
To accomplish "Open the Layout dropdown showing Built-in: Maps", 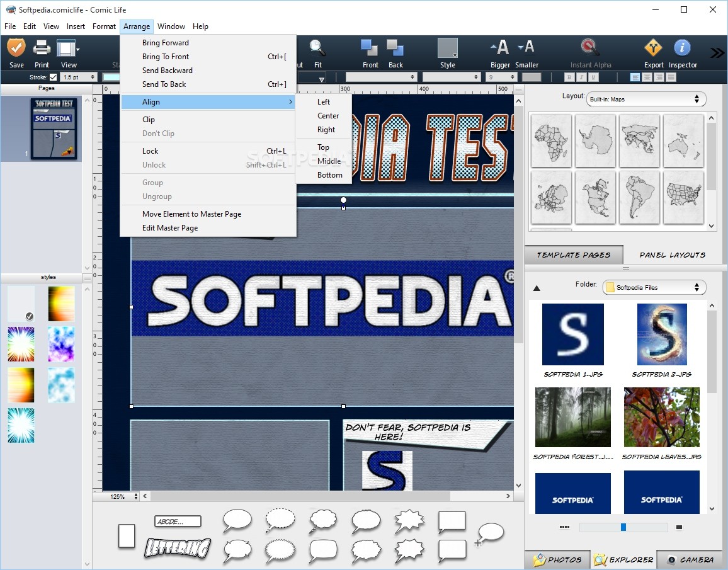I will pos(646,99).
